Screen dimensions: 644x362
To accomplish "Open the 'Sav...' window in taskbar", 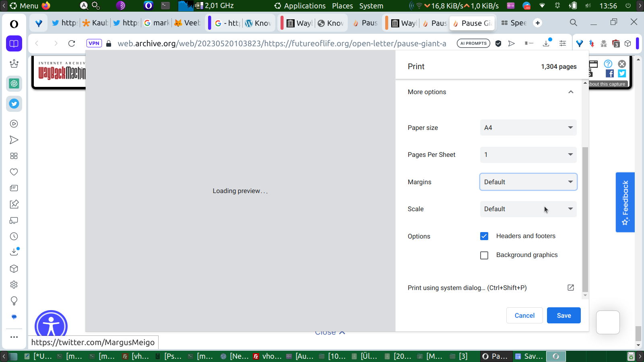I will click(529, 356).
